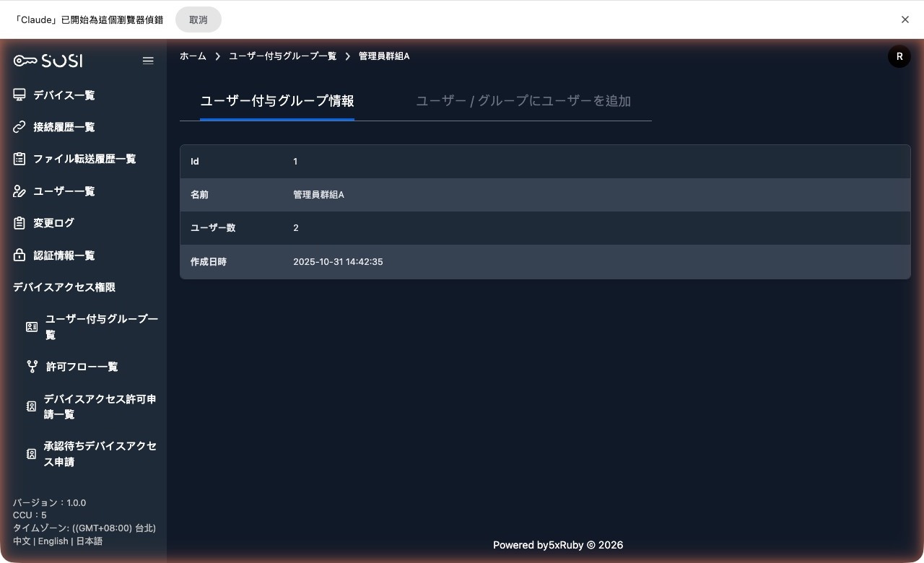Select the ユーザー付与グループ情報 tab

277,101
